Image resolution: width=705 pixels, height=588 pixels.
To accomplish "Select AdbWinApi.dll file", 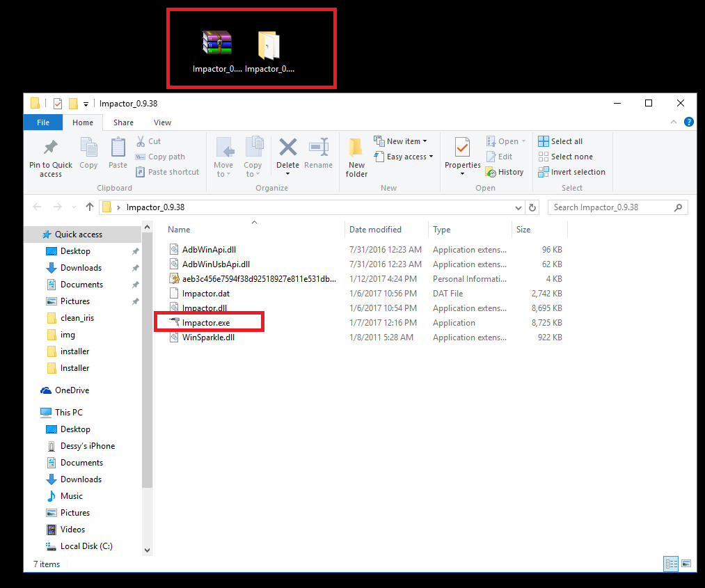I will click(x=209, y=250).
